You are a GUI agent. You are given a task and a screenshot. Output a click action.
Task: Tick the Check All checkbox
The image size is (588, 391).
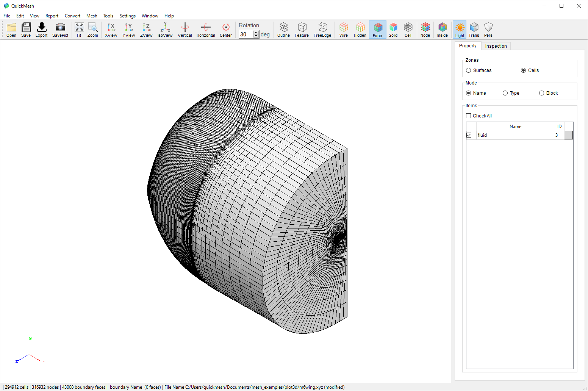[469, 116]
